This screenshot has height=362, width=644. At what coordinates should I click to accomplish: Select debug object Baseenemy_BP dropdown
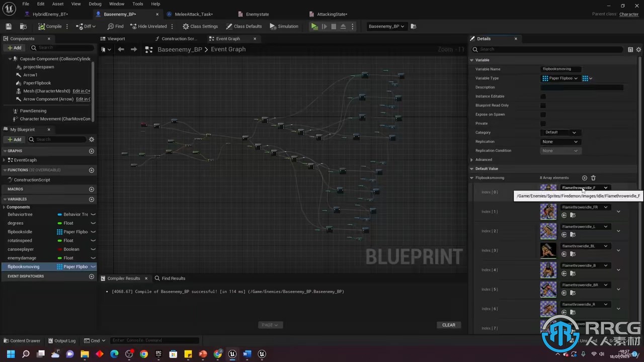(x=386, y=26)
